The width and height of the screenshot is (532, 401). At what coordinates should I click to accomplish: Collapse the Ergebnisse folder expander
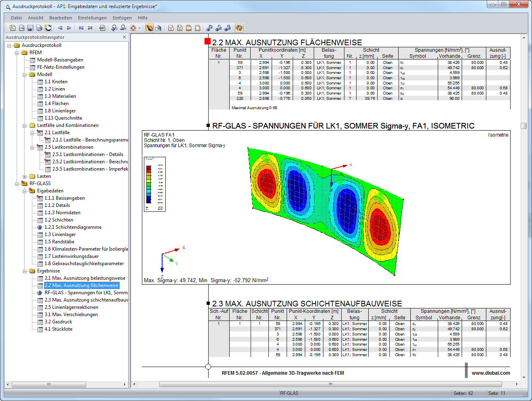(x=25, y=271)
